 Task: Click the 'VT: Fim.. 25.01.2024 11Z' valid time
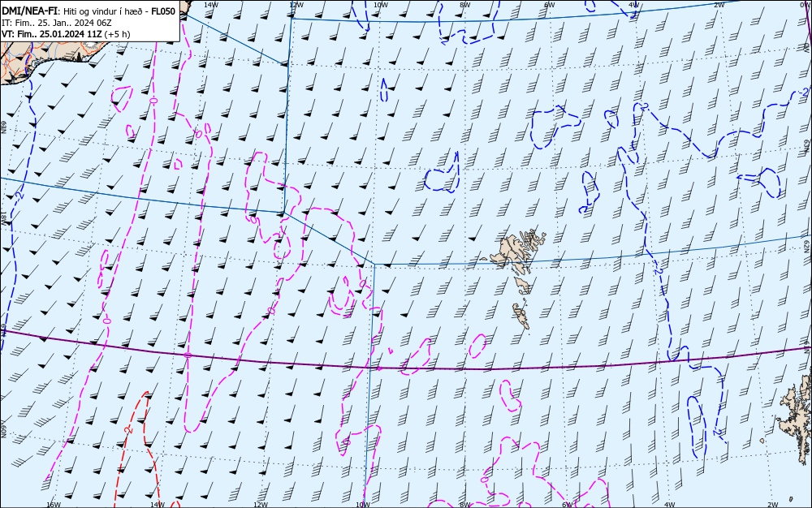tap(52, 34)
